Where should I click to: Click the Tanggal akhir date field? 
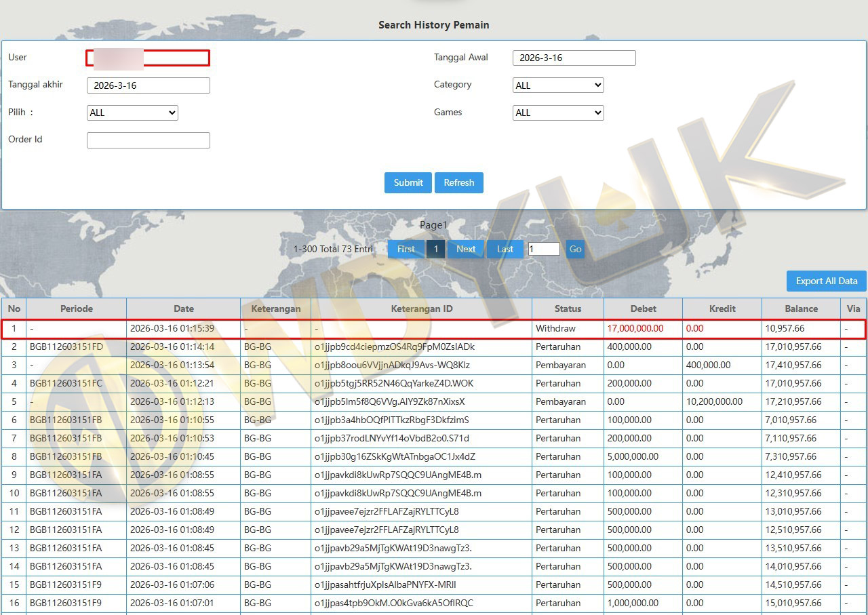[x=148, y=85]
